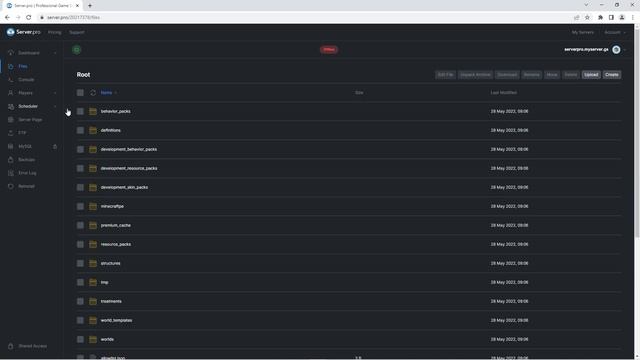Click the Rename button
Viewport: 640px width, 360px height.
(x=531, y=75)
